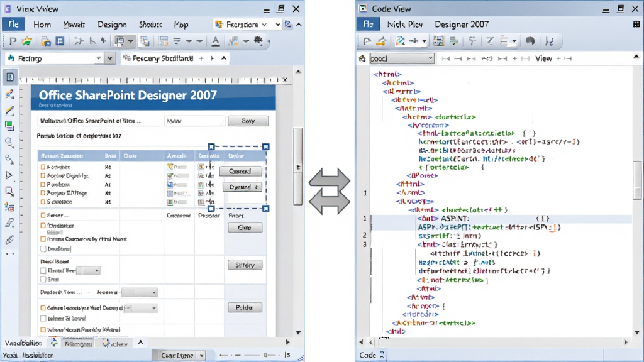Click the undo swirl icon in Code View toolbar
644x362 pixels.
pyautogui.click(x=530, y=41)
